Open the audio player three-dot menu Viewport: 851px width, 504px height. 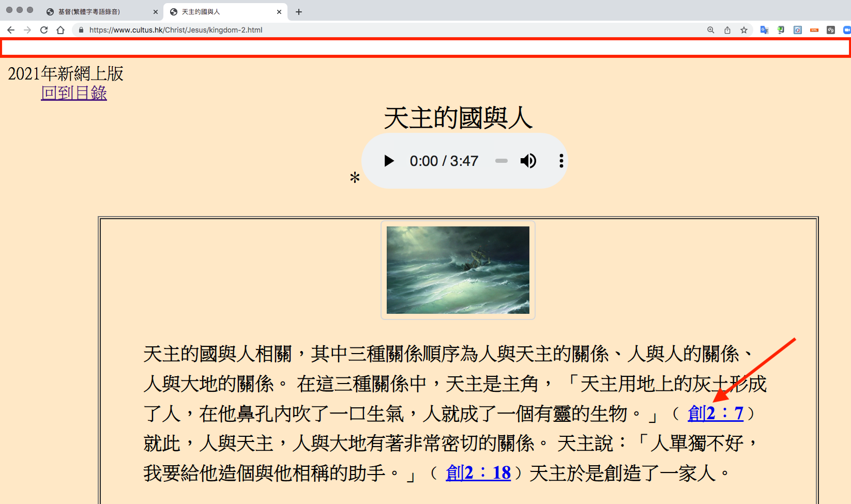(561, 161)
